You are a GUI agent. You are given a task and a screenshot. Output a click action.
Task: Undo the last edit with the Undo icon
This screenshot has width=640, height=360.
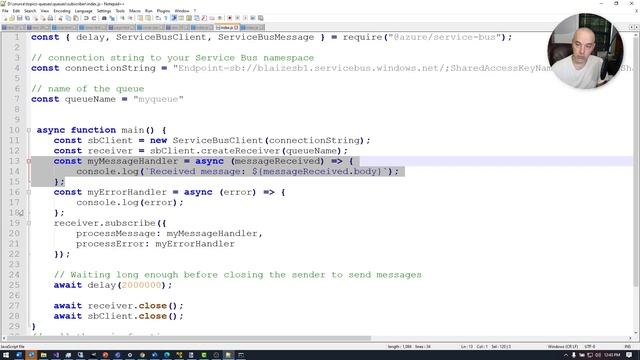pos(86,18)
